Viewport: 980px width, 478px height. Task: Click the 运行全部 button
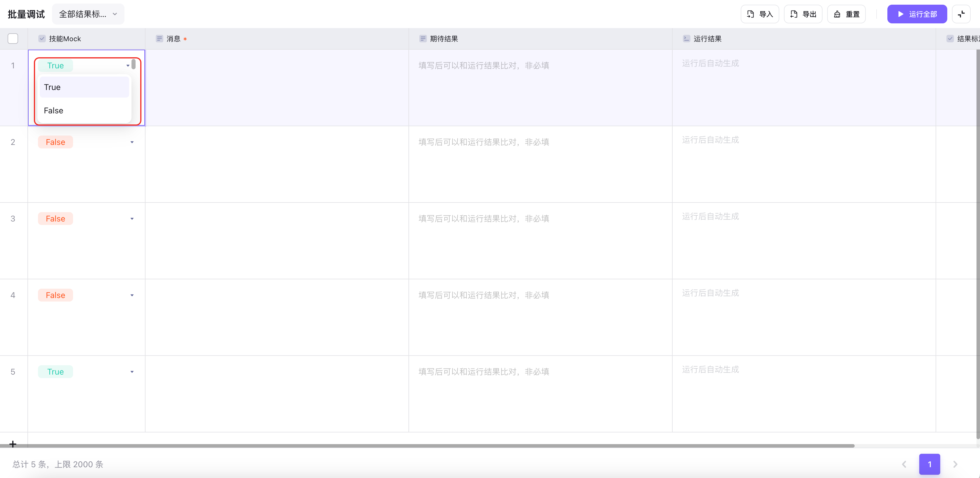coord(917,14)
